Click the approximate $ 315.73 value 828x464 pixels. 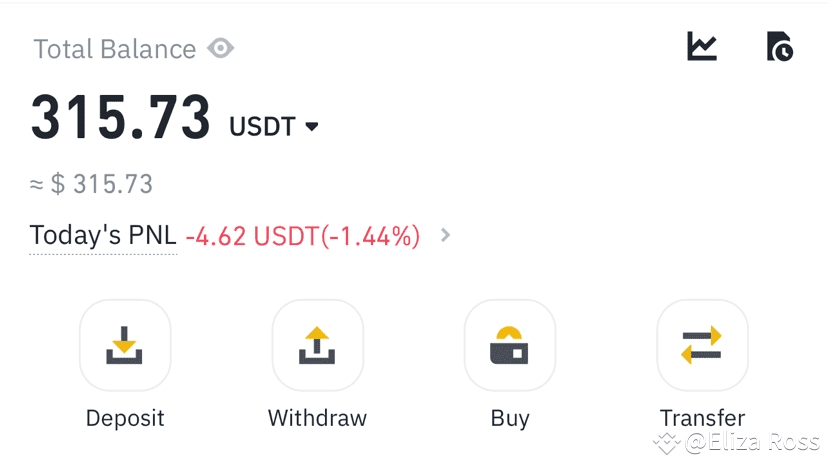(x=91, y=184)
